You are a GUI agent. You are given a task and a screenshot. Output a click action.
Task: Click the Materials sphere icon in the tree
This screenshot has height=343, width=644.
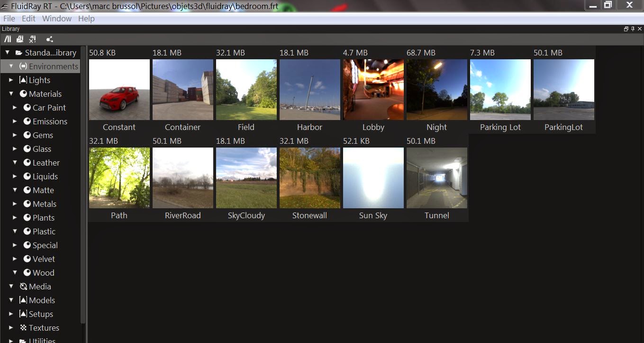[x=23, y=94]
